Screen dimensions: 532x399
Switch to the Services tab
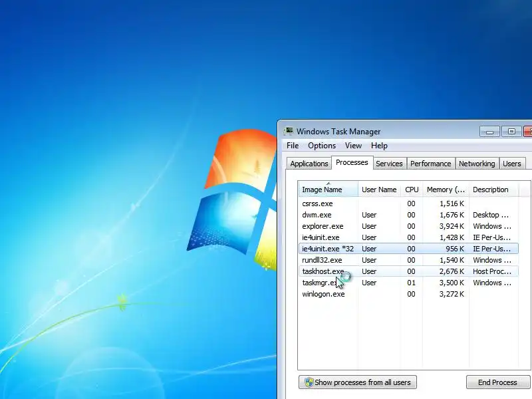389,164
